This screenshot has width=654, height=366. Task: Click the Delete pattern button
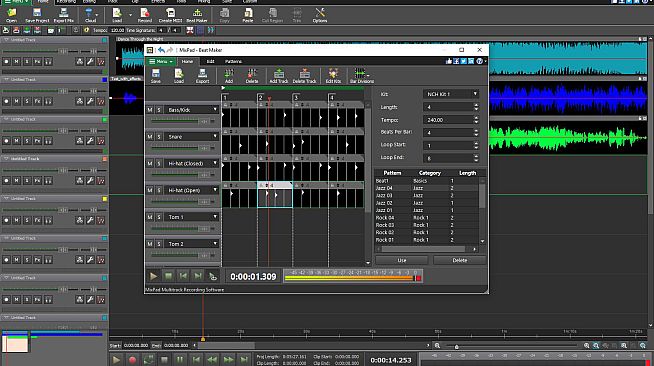460,260
